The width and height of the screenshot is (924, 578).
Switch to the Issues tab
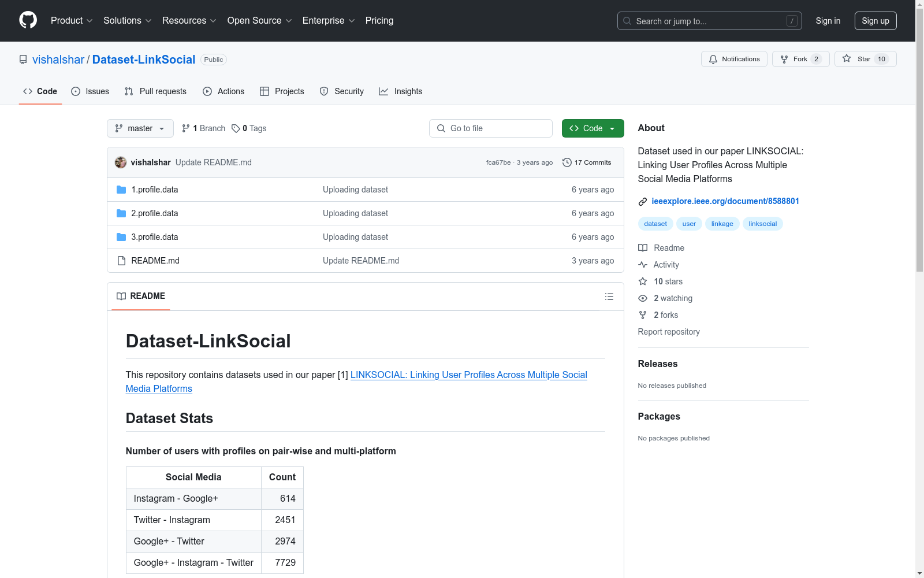(90, 91)
